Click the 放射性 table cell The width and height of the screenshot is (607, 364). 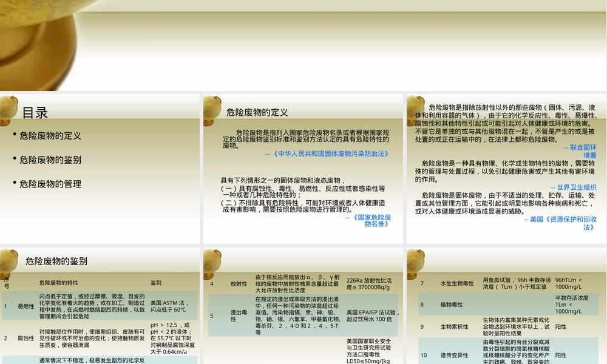(239, 284)
